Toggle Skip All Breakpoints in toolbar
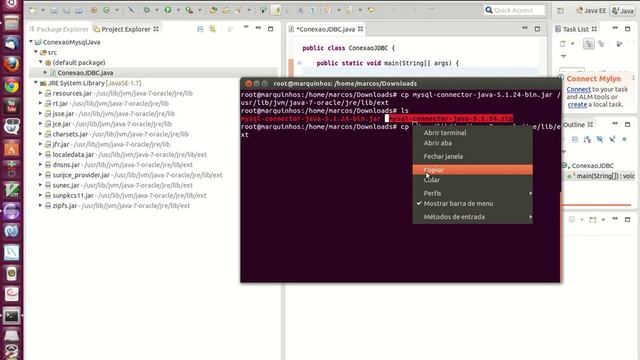640x360 pixels. 131,10
